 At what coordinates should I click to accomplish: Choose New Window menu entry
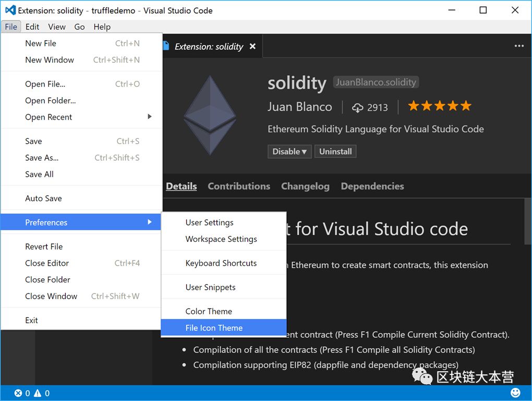click(81, 60)
